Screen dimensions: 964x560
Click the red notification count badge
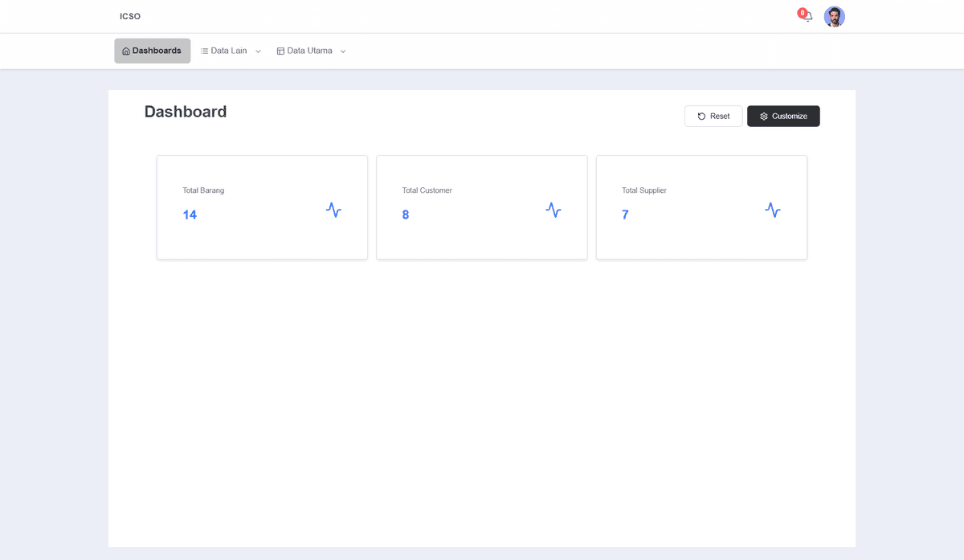pyautogui.click(x=802, y=13)
